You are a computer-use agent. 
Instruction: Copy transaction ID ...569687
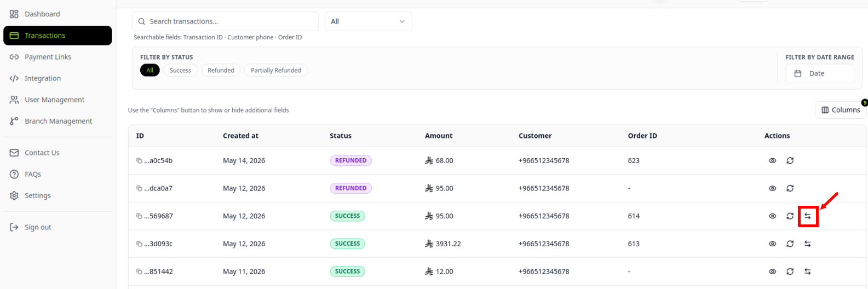point(139,216)
